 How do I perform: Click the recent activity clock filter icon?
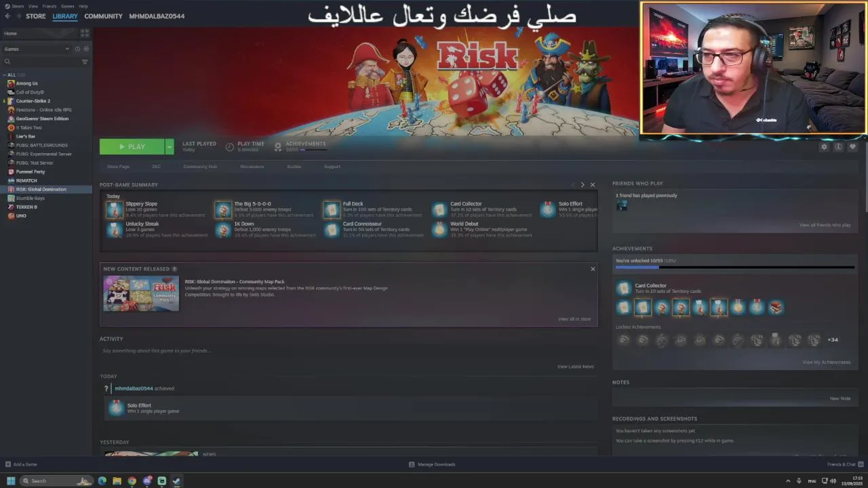tap(77, 49)
